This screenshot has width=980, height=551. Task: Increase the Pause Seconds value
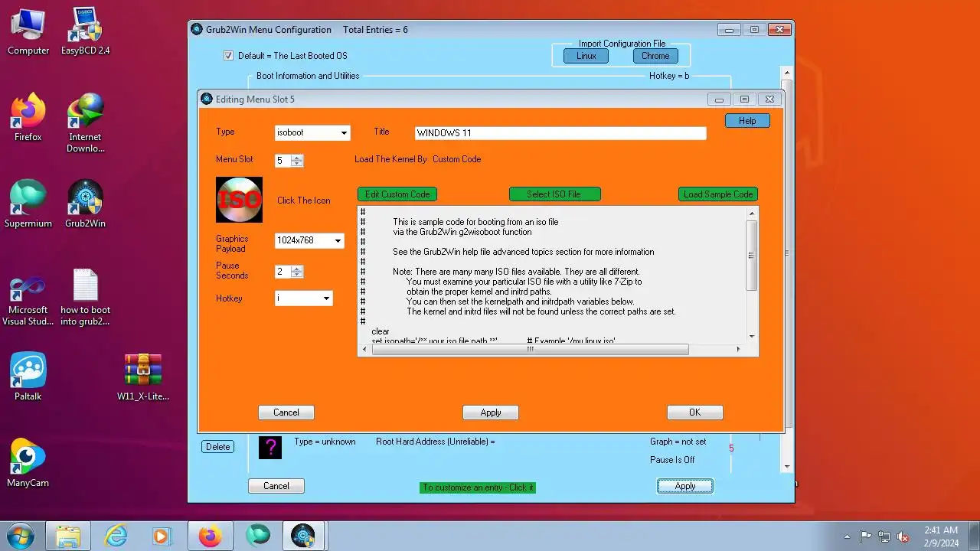coord(297,269)
